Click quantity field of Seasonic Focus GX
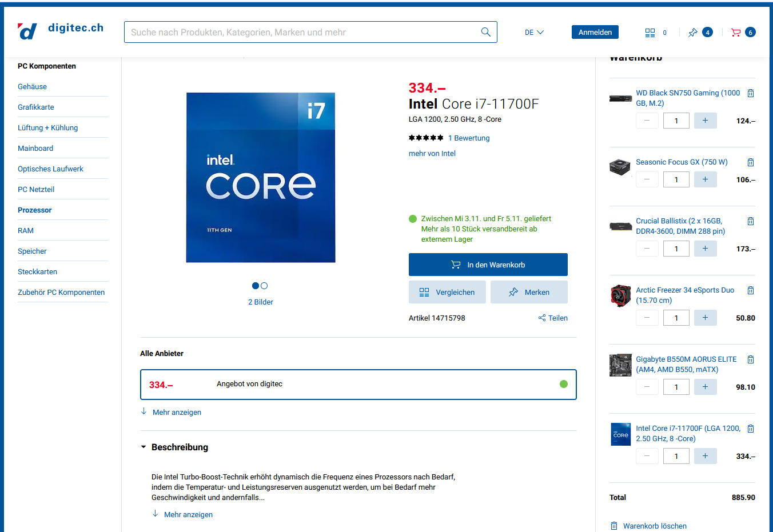The image size is (773, 532). coord(676,179)
